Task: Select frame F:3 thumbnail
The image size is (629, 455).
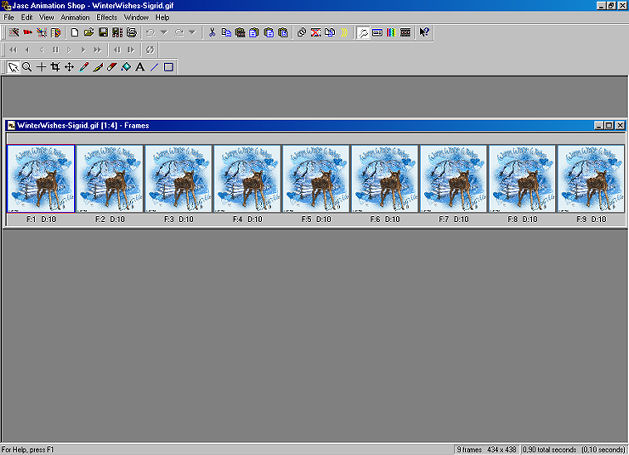Action: tap(179, 179)
